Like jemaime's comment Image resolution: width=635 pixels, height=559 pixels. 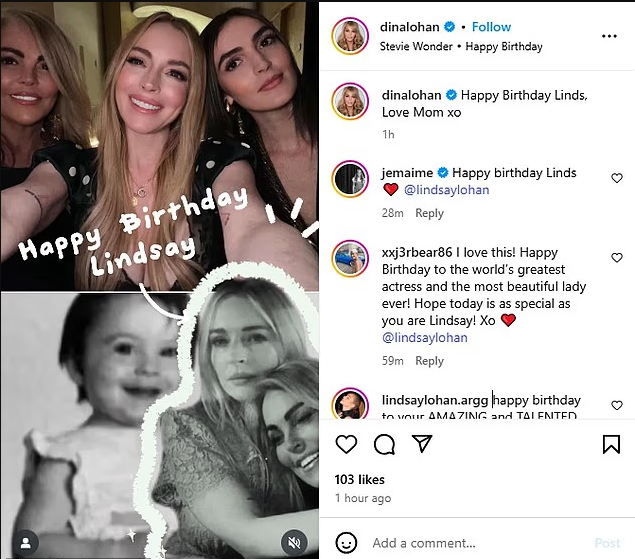[x=616, y=178]
